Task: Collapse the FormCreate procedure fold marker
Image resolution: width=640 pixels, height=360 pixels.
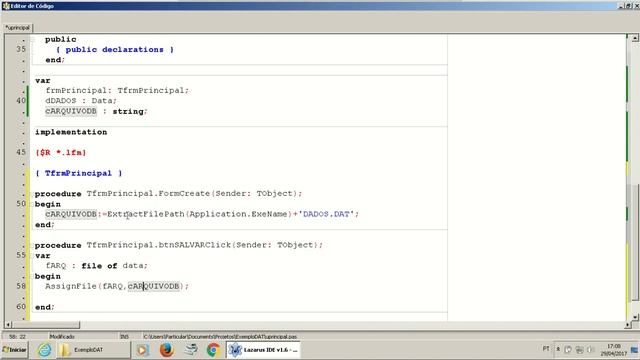Action: click(x=32, y=194)
